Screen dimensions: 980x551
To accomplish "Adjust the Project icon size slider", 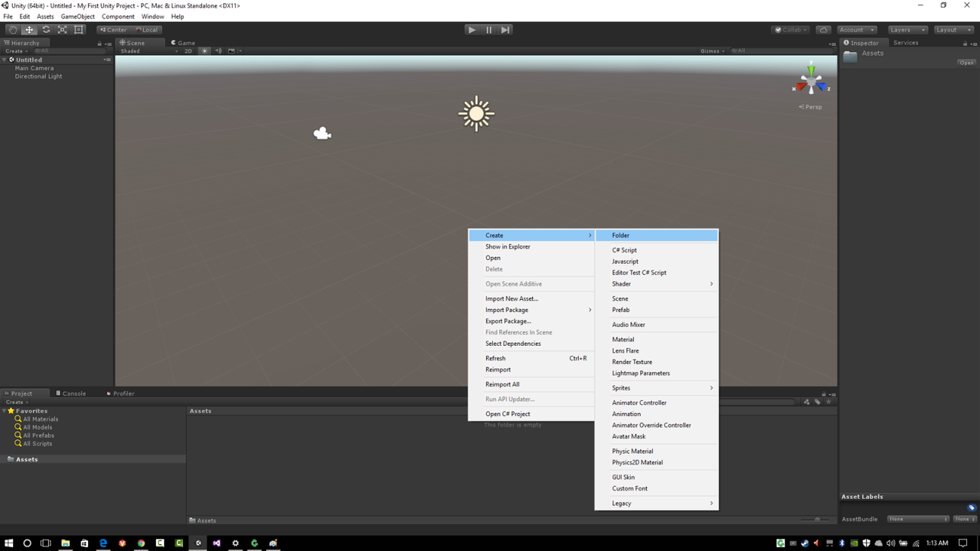I will tap(817, 520).
